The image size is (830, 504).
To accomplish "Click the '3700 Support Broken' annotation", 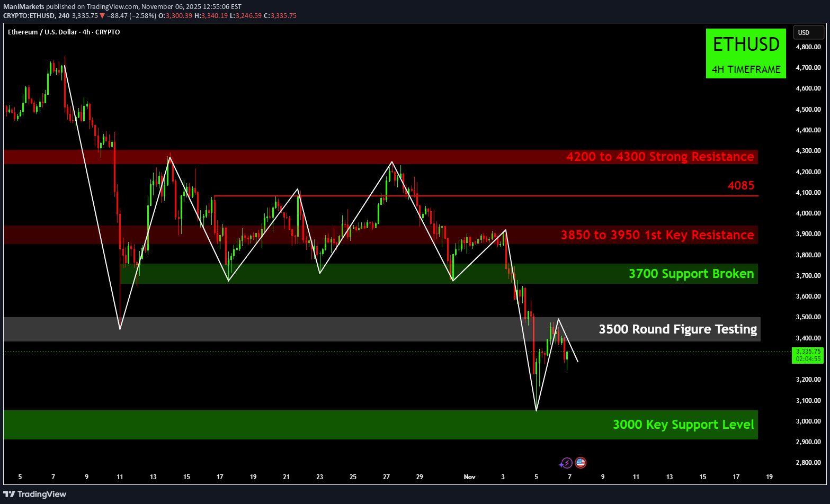I will tap(691, 274).
